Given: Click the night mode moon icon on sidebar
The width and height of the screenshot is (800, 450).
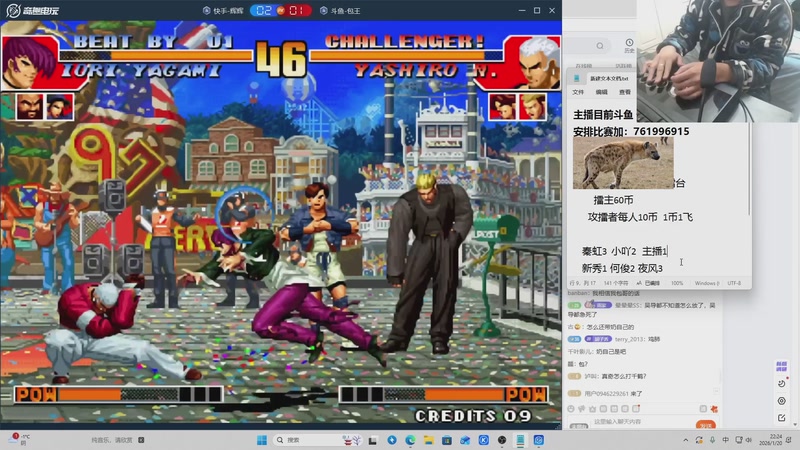Looking at the screenshot, I should (781, 383).
